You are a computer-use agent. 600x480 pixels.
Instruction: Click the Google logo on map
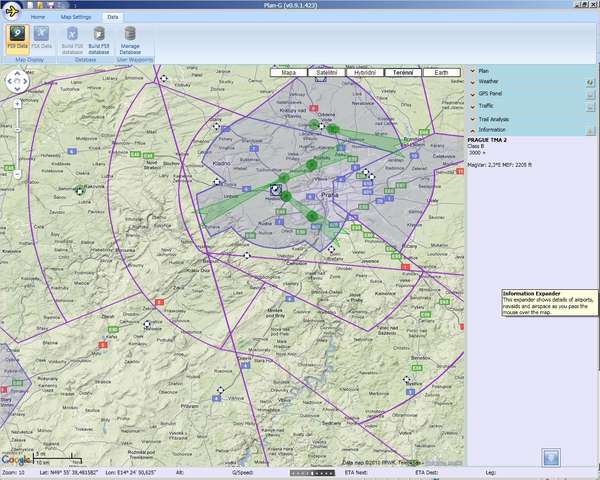(x=15, y=459)
